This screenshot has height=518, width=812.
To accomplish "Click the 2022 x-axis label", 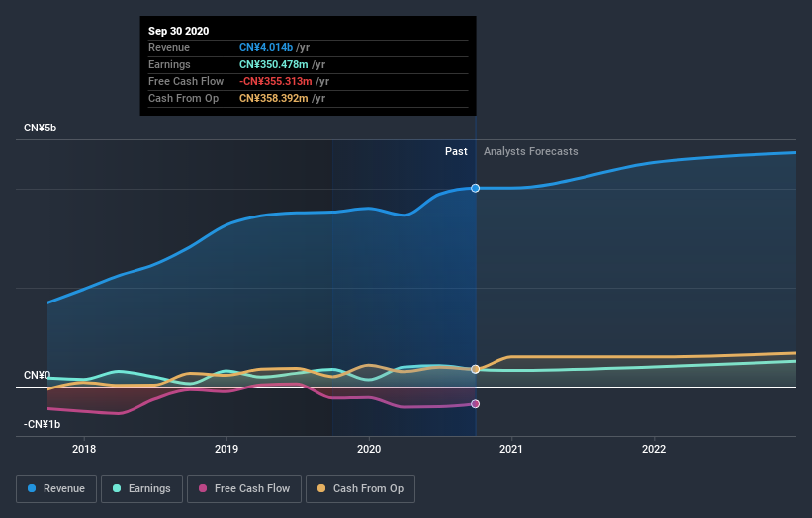I will coord(654,449).
